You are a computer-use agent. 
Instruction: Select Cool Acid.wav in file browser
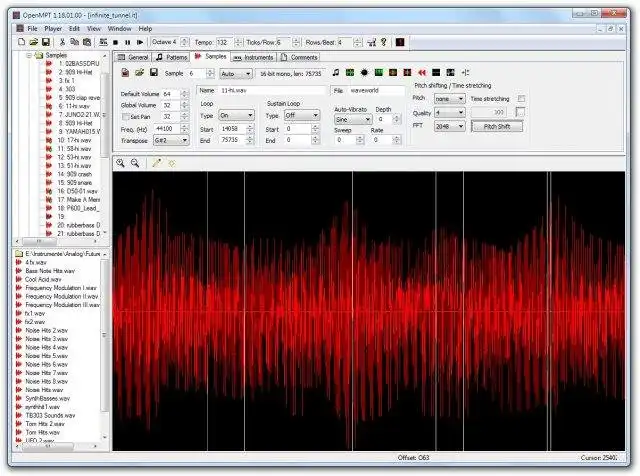point(43,279)
